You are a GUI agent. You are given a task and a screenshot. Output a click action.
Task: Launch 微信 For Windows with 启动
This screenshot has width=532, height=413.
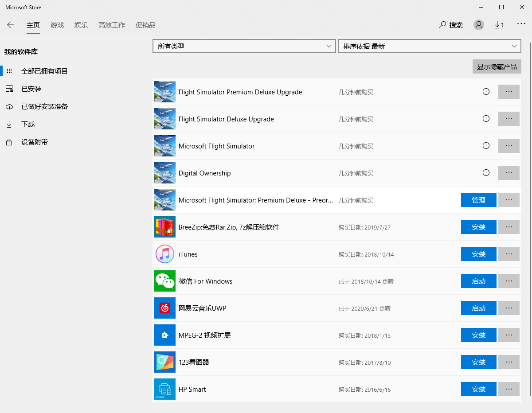(479, 281)
